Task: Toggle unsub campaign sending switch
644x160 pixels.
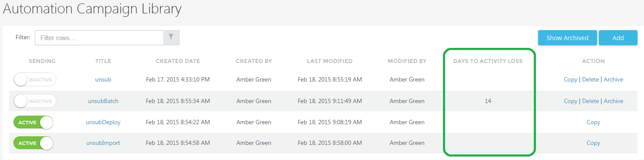Action: (x=35, y=80)
